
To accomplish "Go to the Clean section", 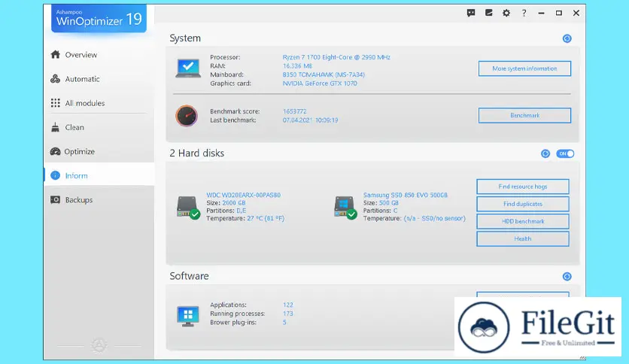I will pos(99,128).
